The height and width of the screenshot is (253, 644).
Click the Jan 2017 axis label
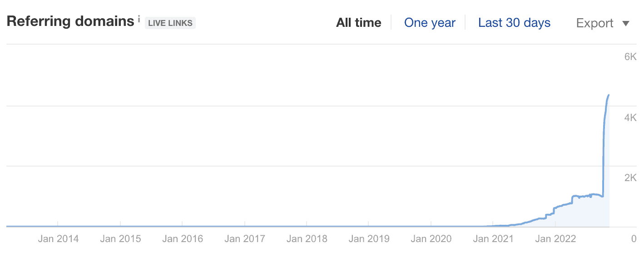click(245, 238)
